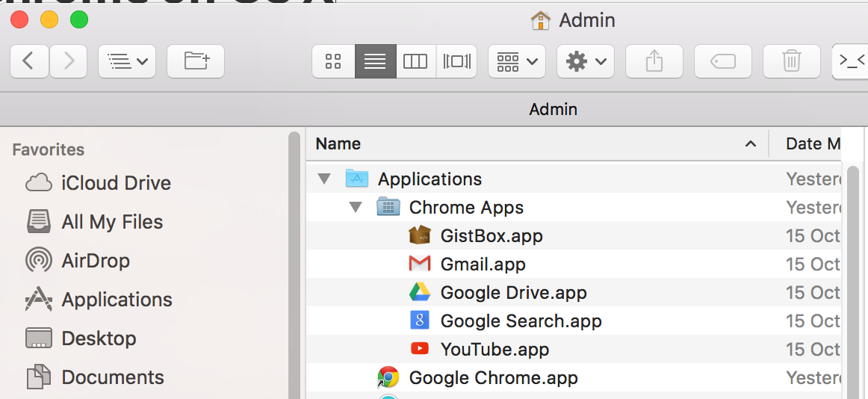The height and width of the screenshot is (399, 868).
Task: Click the sidebar vertical scrollbar
Action: 294,265
